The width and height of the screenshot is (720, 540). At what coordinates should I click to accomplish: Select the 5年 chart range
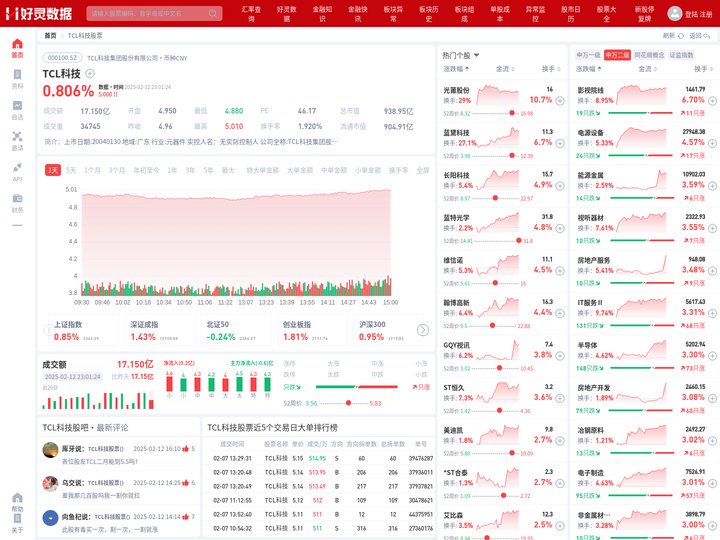[x=208, y=170]
